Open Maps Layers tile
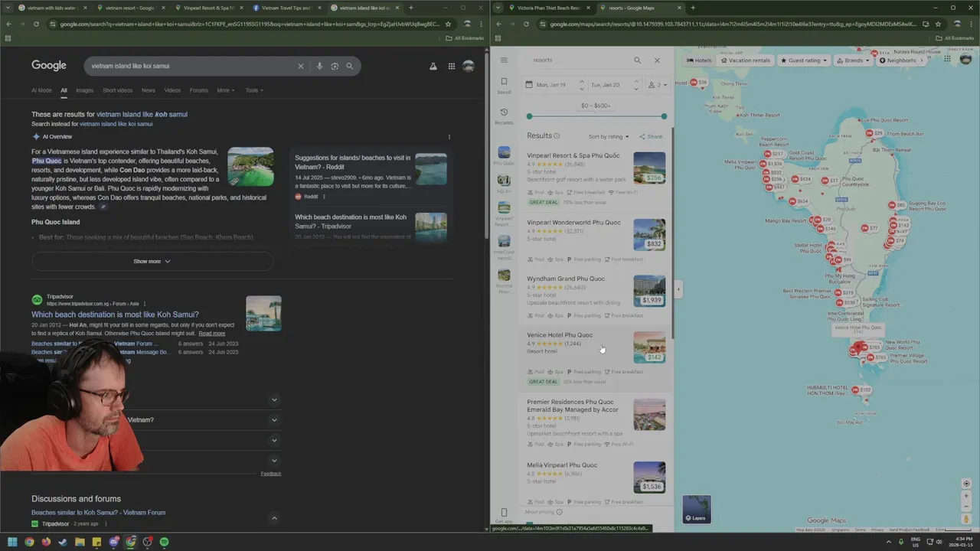Screen dimensions: 980x551 pos(697,509)
